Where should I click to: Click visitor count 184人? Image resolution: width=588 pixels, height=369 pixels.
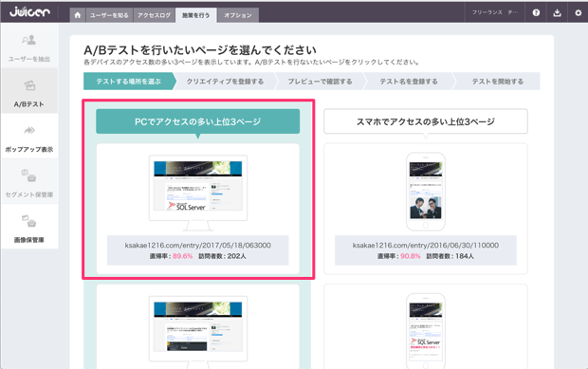pyautogui.click(x=465, y=256)
